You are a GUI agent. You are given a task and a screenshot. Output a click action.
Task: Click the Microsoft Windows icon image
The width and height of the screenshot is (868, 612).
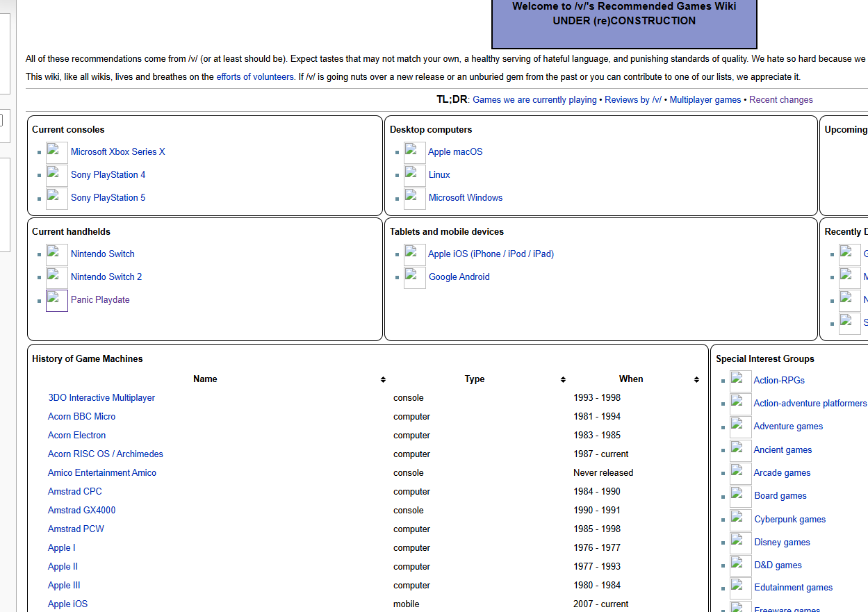coord(415,198)
